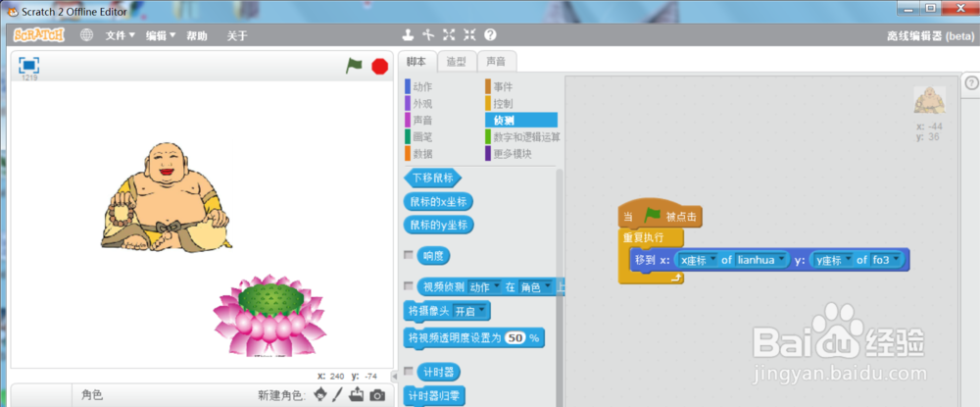Viewport: 980px width, 407px height.
Task: Upload sprite from file icon
Action: 357,394
